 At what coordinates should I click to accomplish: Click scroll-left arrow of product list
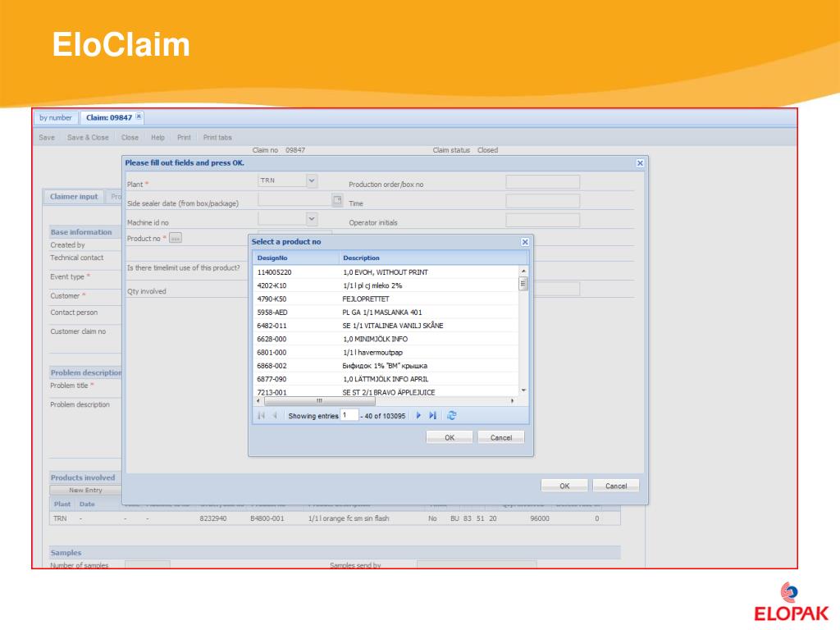(258, 400)
